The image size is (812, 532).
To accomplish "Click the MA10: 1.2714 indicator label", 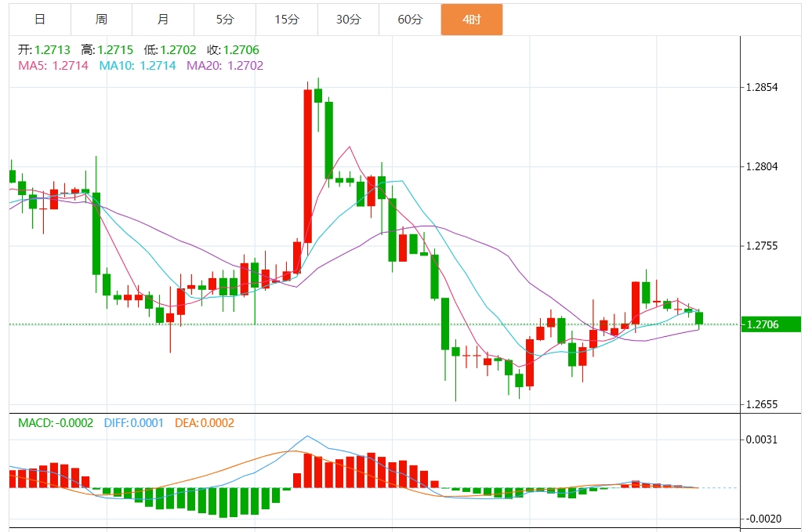I will [x=138, y=66].
